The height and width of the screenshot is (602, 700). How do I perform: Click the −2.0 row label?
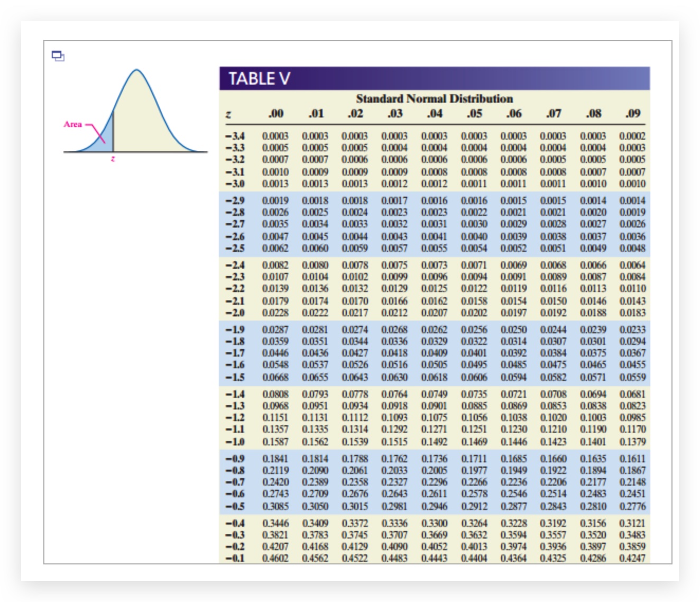(235, 313)
